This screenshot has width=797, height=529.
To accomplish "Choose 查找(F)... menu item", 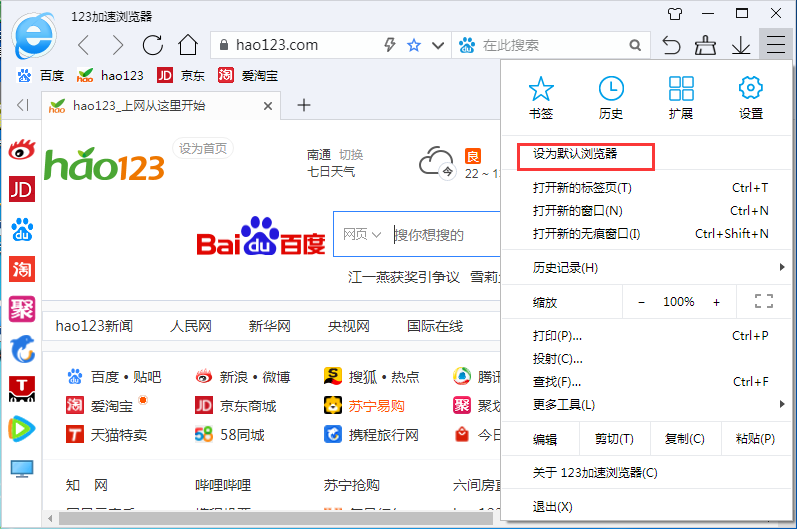I will [647, 382].
